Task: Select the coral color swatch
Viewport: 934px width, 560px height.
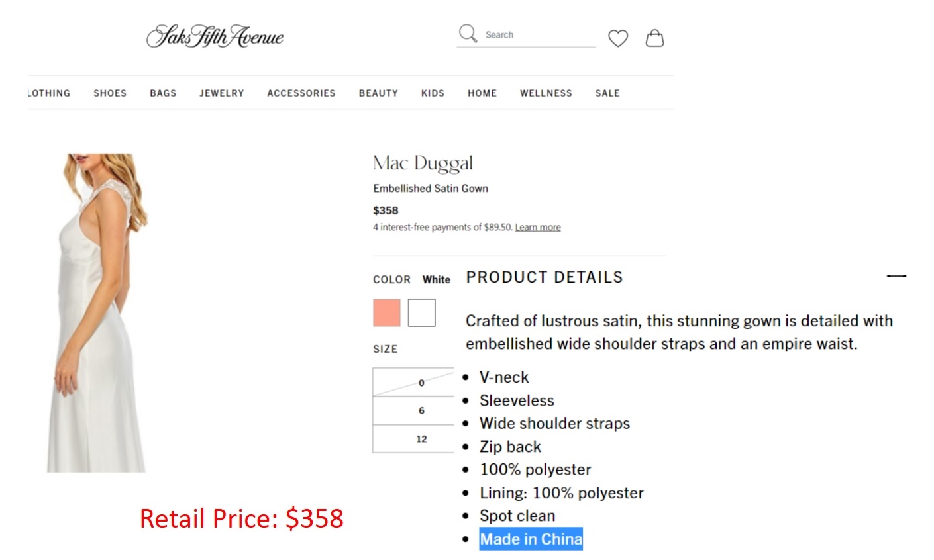Action: 387,312
